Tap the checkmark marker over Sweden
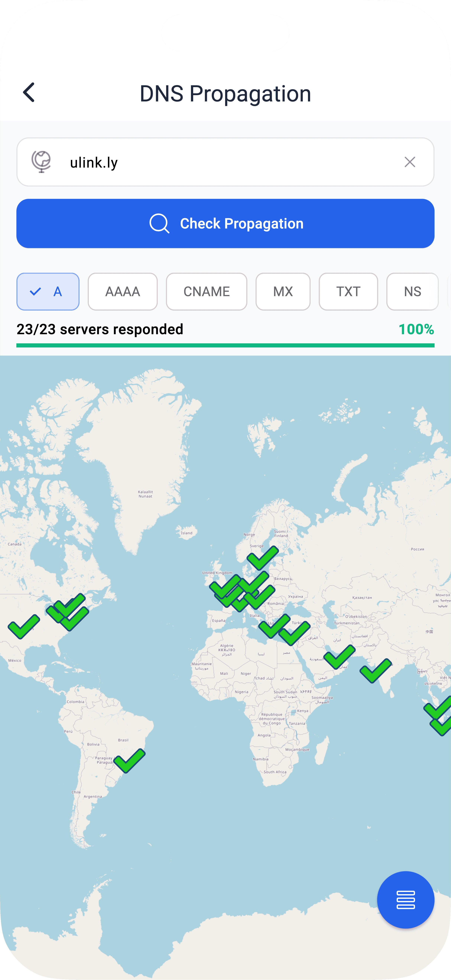 (x=263, y=558)
